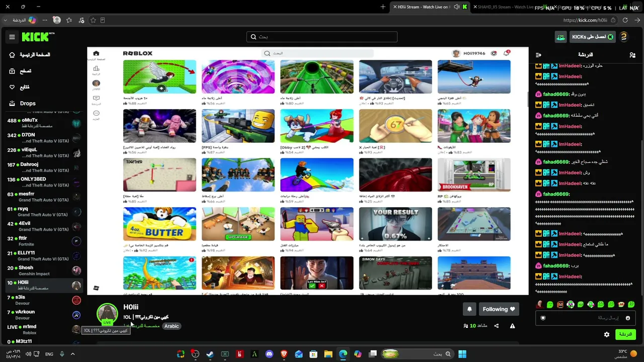Image resolution: width=644 pixels, height=362 pixels.
Task: Open the chat users list icon
Action: (632, 55)
